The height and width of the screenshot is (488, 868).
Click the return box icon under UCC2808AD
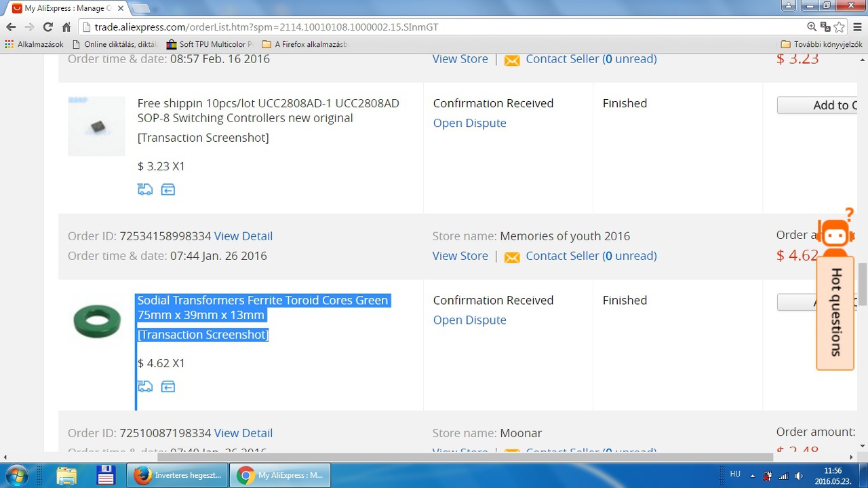(x=168, y=189)
